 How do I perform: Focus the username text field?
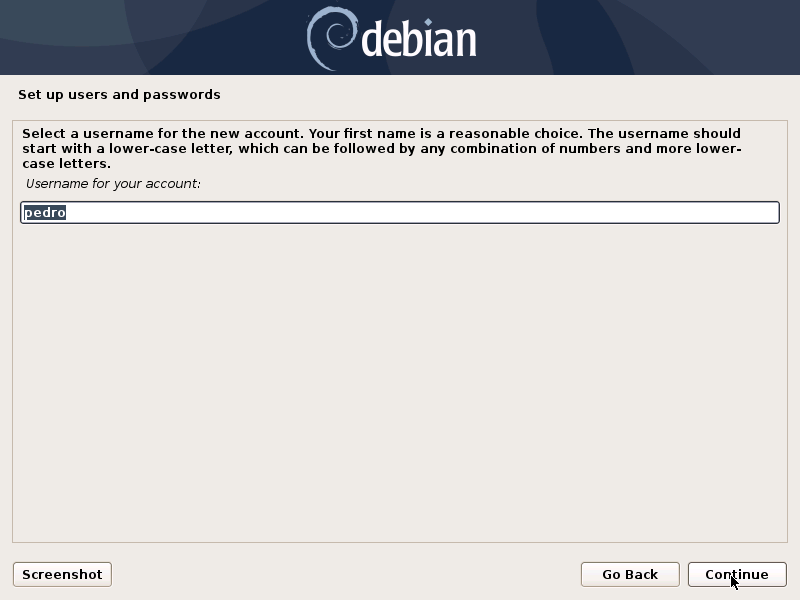tap(400, 212)
